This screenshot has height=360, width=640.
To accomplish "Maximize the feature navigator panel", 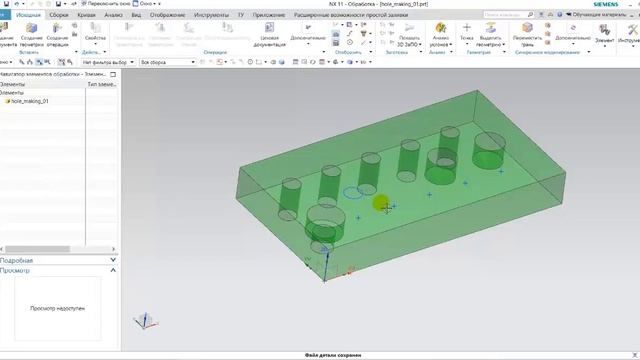I will [x=113, y=74].
